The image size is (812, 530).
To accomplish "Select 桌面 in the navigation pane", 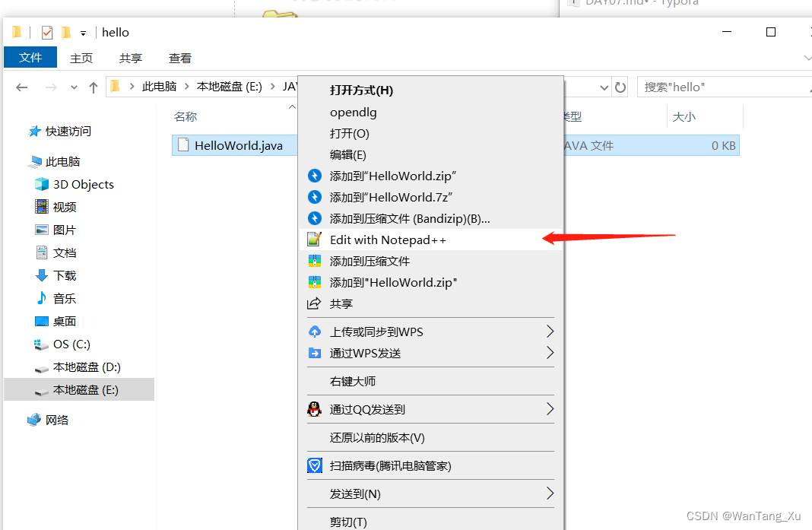I will pos(64,321).
